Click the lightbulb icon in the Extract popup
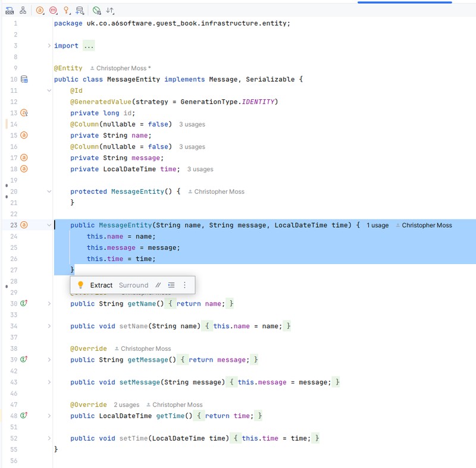The image size is (476, 468). [x=80, y=285]
